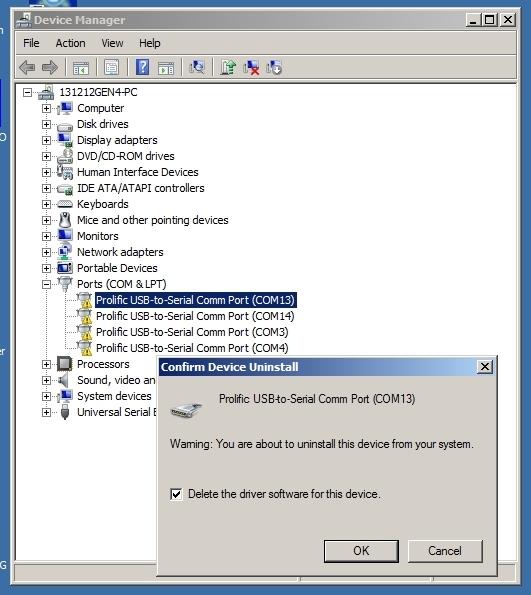Screen dimensions: 531x595
Task: Click the Uninstall device red-X icon
Action: (251, 68)
